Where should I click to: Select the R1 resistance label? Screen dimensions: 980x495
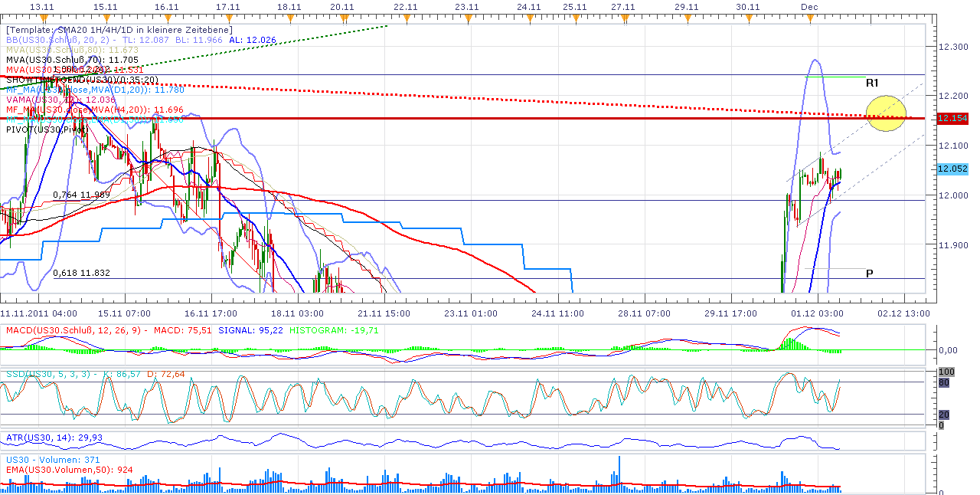[x=871, y=80]
